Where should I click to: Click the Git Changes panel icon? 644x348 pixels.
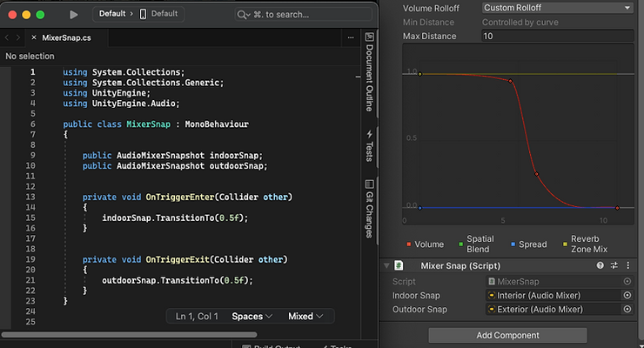369,184
